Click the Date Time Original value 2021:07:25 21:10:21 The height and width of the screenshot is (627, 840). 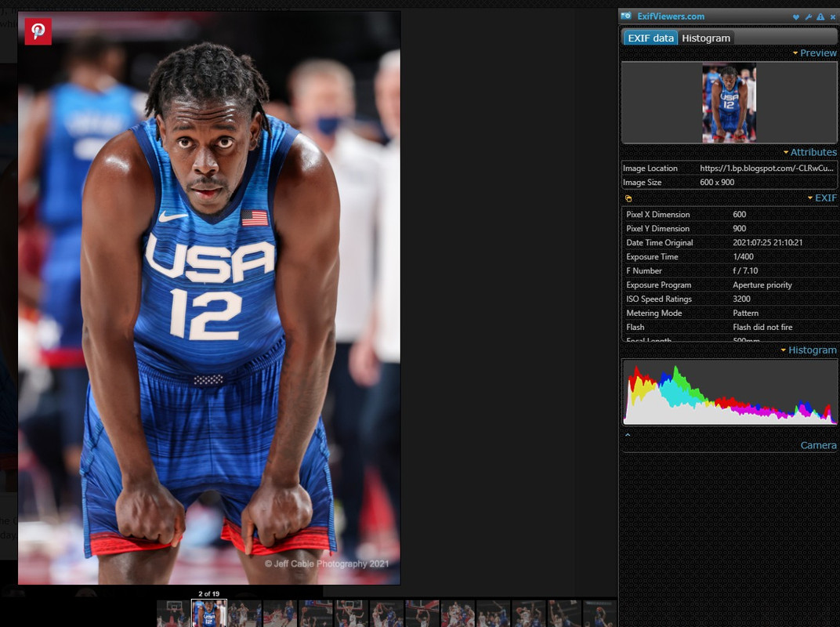768,242
